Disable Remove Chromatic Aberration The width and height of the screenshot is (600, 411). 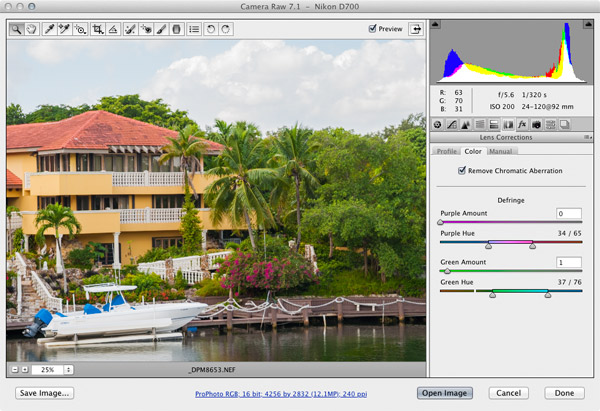coord(461,171)
